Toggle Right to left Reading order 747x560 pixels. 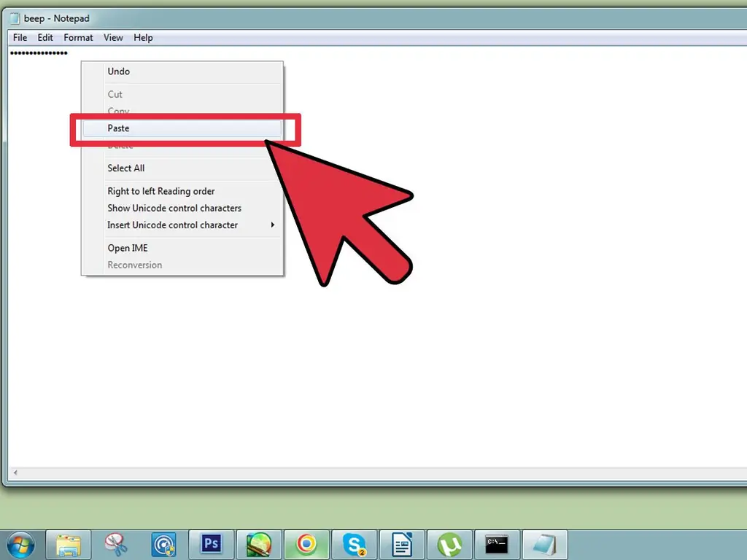point(182,191)
